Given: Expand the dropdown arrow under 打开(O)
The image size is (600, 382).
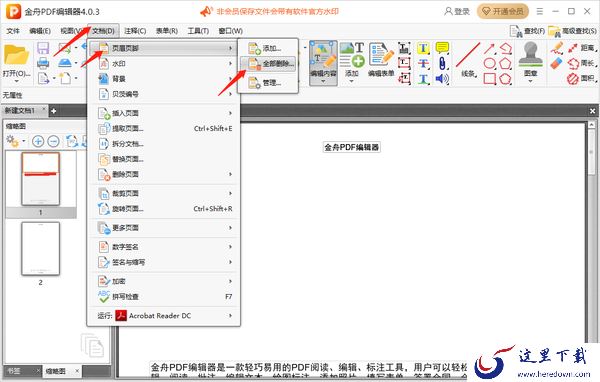Looking at the screenshot, I should pos(16,81).
